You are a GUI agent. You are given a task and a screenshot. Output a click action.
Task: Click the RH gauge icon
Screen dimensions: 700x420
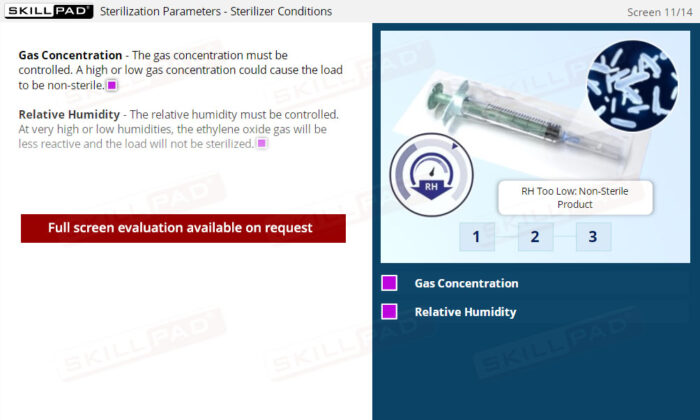pos(431,175)
